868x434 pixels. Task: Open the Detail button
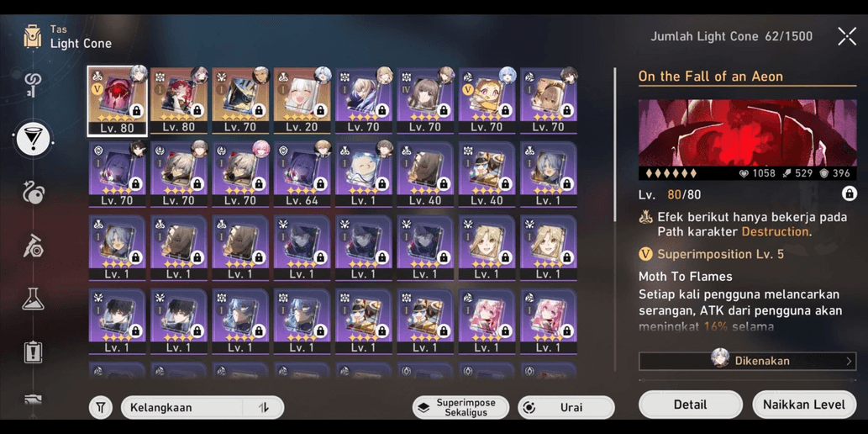691,404
